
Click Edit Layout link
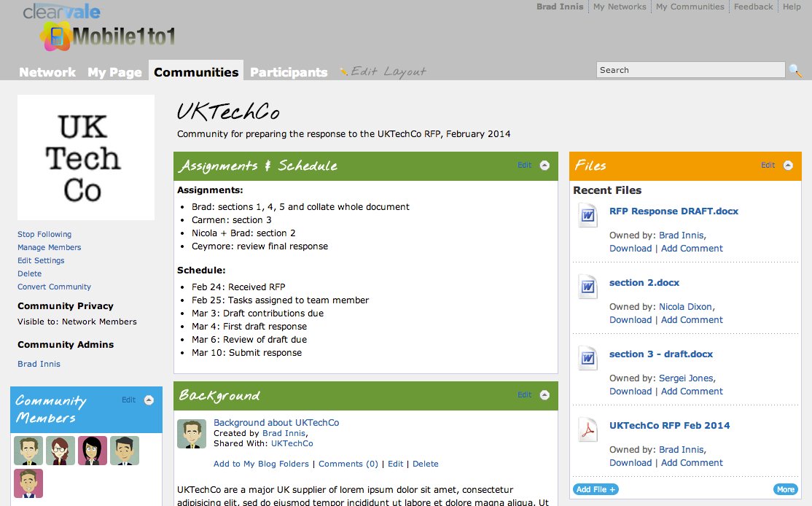tap(389, 71)
